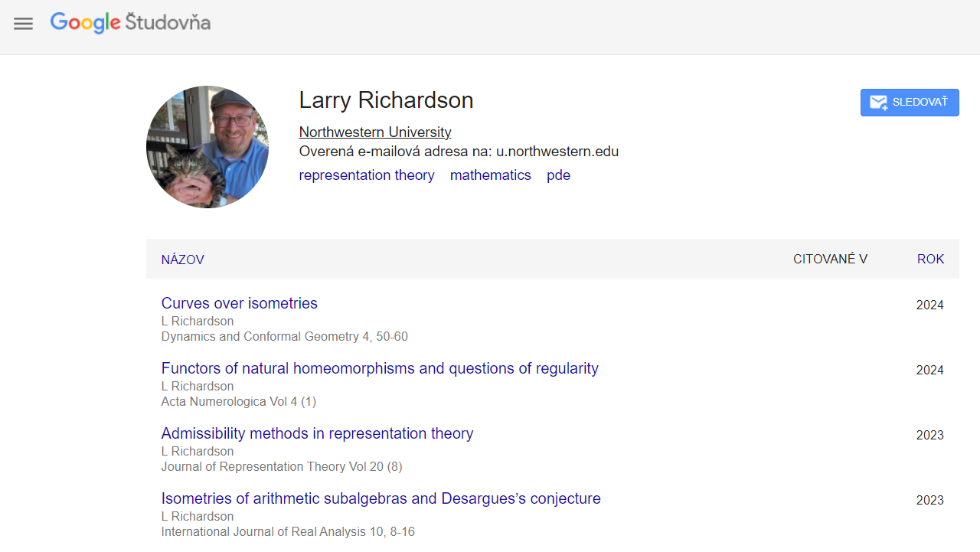Click the Sledovať follow button

pos(910,103)
